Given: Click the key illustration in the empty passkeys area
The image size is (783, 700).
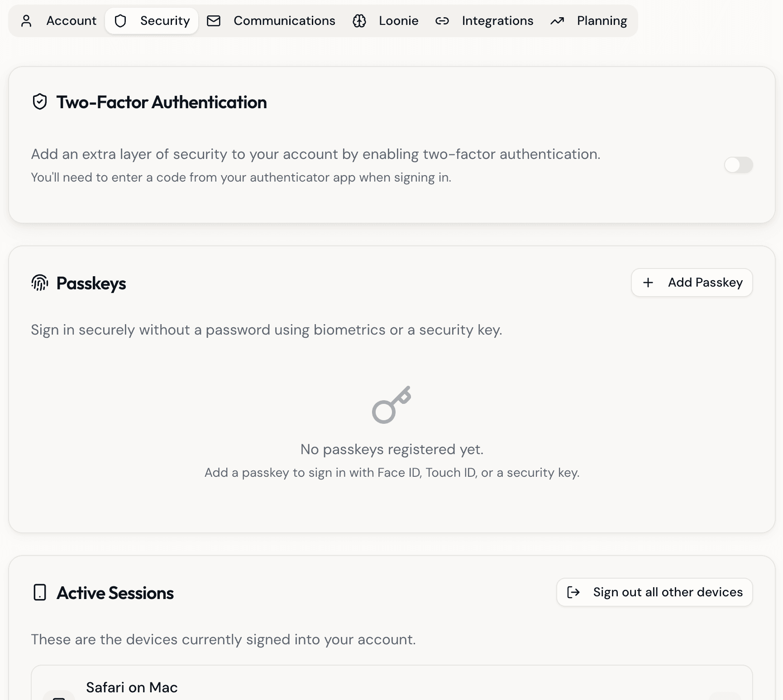Looking at the screenshot, I should (392, 404).
